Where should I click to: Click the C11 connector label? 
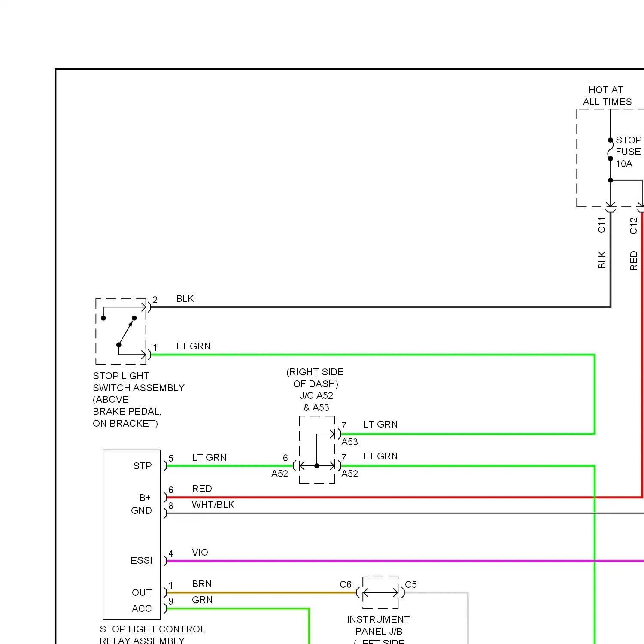click(x=601, y=225)
